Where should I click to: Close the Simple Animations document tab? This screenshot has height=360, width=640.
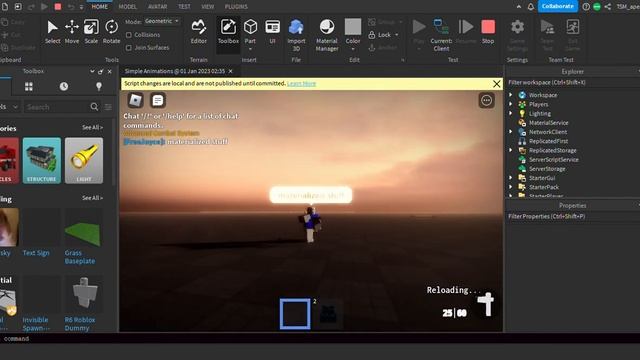[x=231, y=71]
